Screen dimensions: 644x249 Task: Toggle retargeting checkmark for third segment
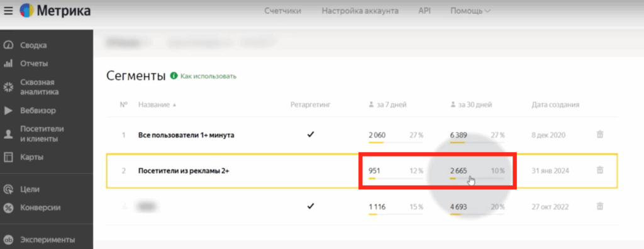click(x=311, y=206)
